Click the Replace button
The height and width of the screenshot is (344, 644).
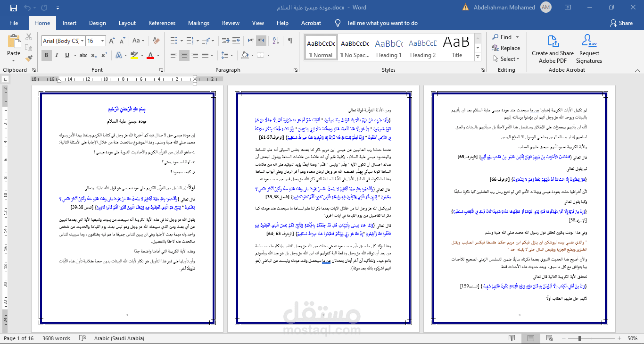(505, 48)
